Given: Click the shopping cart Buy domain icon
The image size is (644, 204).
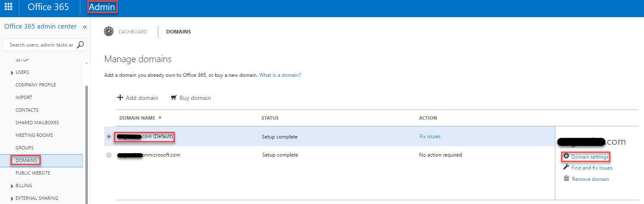Looking at the screenshot, I should [174, 98].
